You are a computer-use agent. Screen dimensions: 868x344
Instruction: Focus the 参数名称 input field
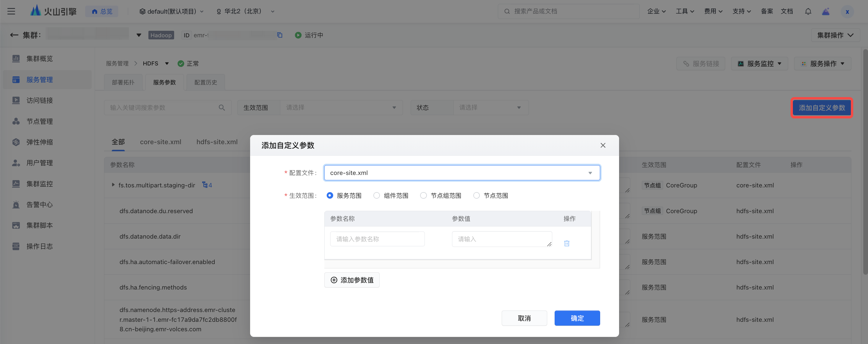[378, 239]
